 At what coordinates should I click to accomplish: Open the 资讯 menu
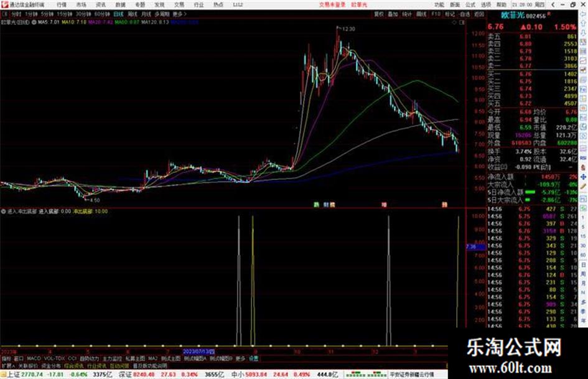click(101, 5)
